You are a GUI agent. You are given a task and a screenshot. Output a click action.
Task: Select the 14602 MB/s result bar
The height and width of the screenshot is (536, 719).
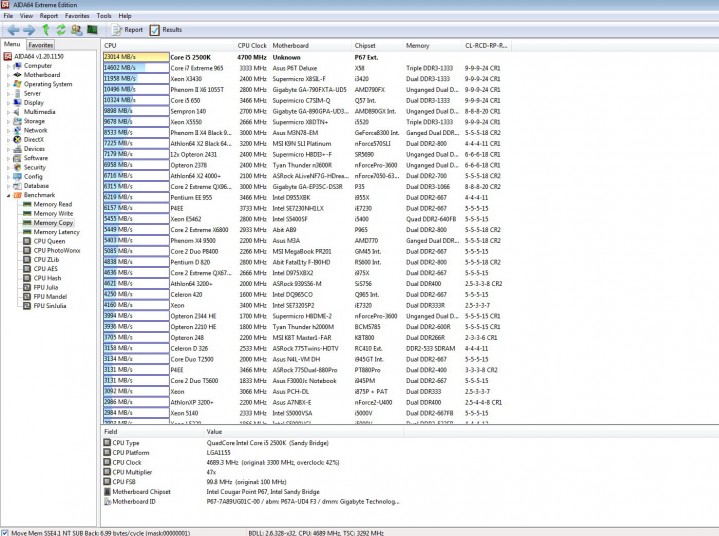pyautogui.click(x=136, y=68)
